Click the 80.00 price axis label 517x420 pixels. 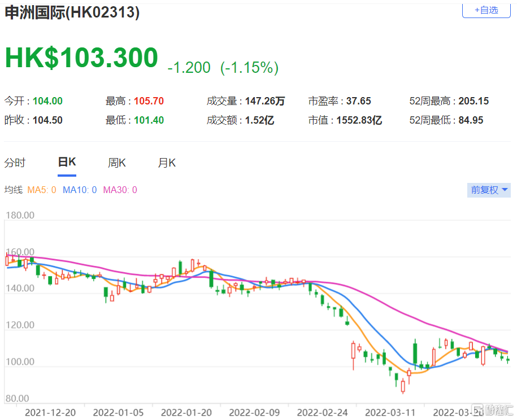(18, 399)
